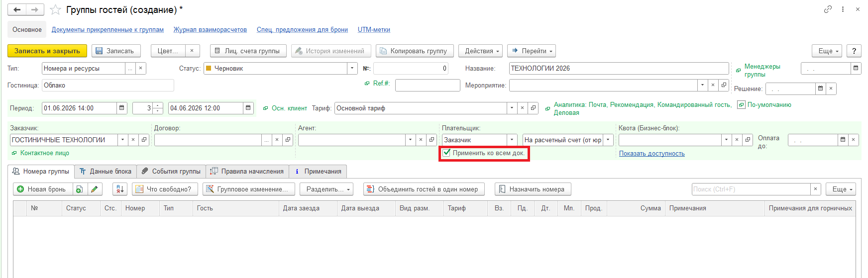Click the pencil edit icon by Новая бронь

[x=94, y=189]
